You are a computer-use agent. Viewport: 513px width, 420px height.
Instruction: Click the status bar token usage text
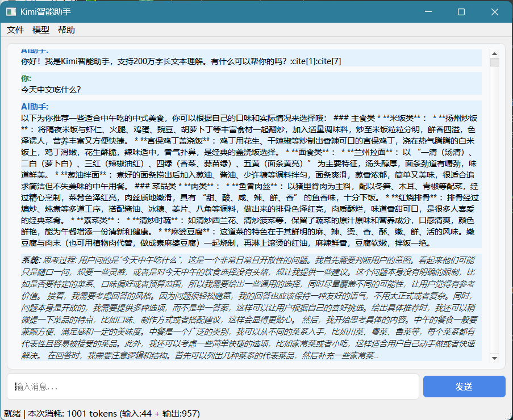tap(114, 413)
